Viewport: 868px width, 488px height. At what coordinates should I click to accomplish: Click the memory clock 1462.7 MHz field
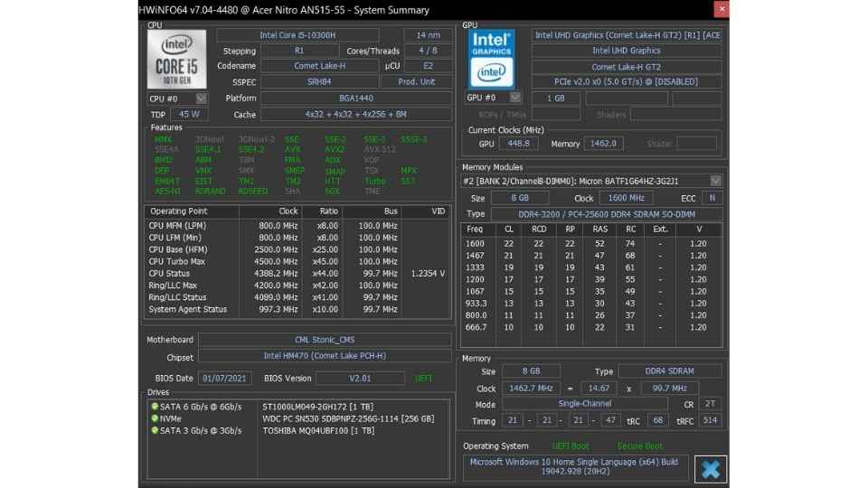point(531,388)
